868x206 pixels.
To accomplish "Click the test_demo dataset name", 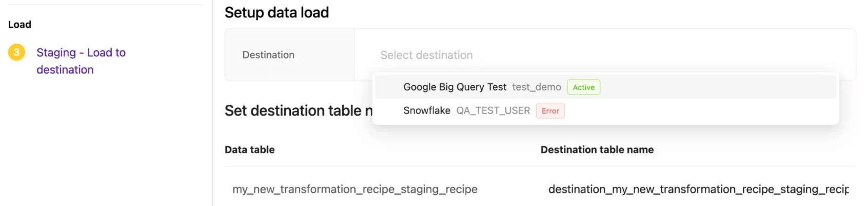I will tap(536, 87).
